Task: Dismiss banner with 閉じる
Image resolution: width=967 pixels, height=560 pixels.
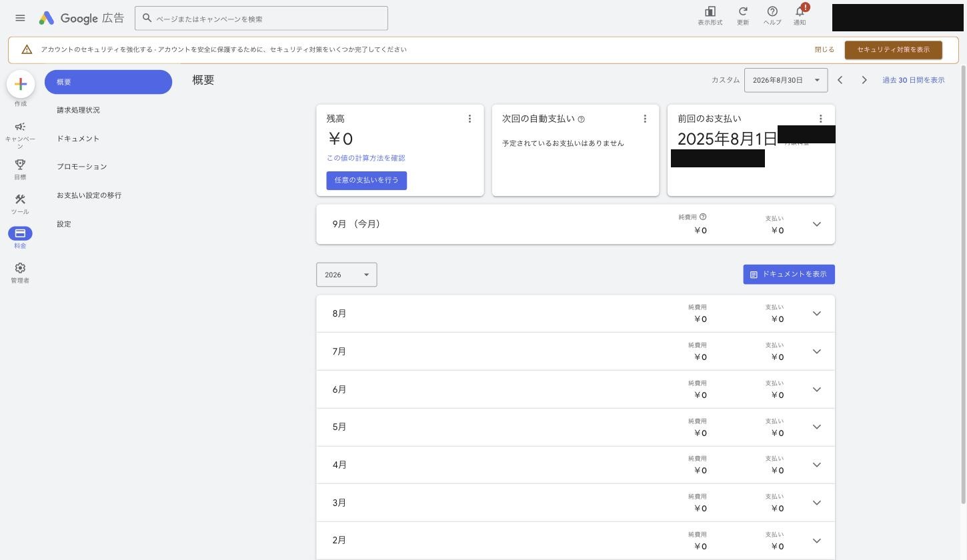Action: pos(824,50)
